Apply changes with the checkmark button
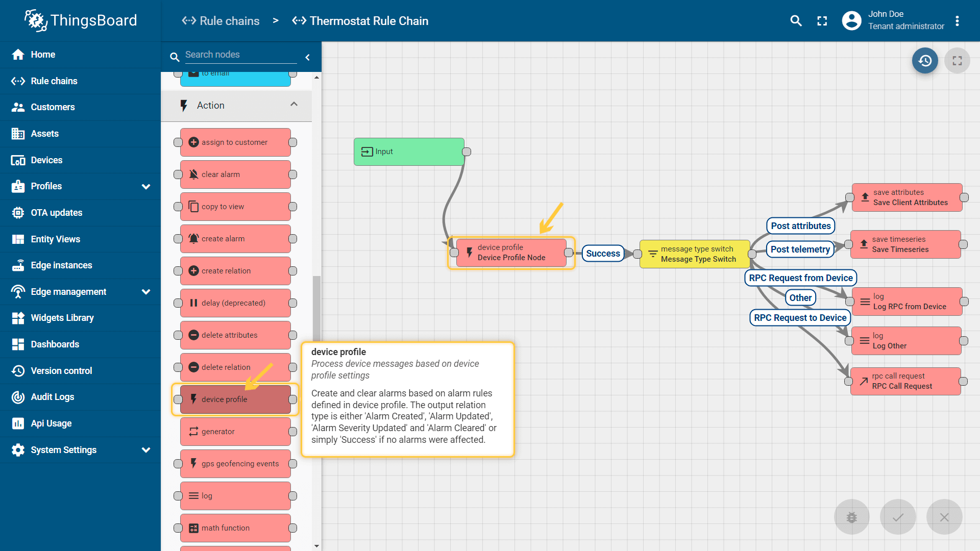 (x=898, y=517)
